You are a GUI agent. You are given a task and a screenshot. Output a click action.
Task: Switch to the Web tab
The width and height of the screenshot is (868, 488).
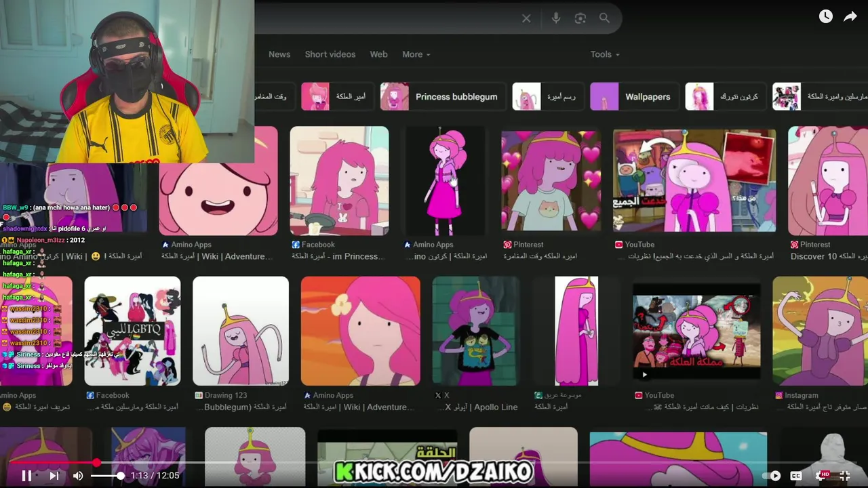[378, 54]
